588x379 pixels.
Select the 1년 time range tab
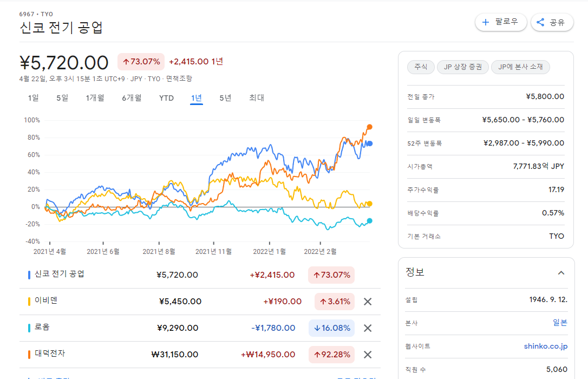point(197,98)
